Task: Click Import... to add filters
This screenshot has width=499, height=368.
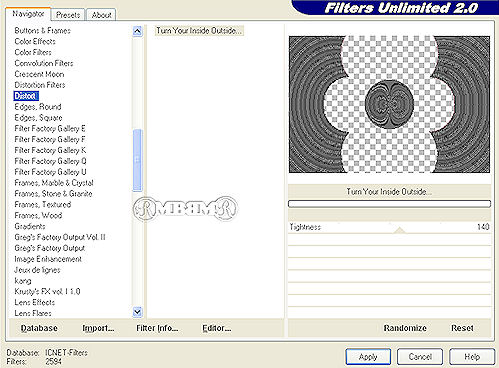Action: pos(98,328)
